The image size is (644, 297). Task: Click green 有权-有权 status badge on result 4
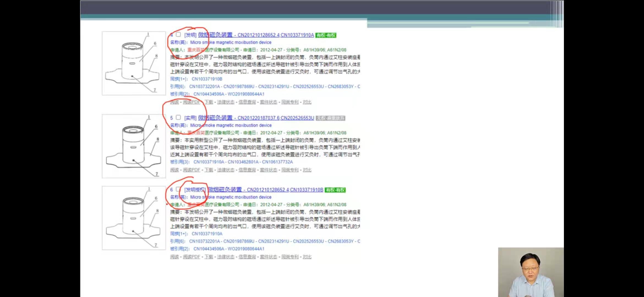pos(326,35)
